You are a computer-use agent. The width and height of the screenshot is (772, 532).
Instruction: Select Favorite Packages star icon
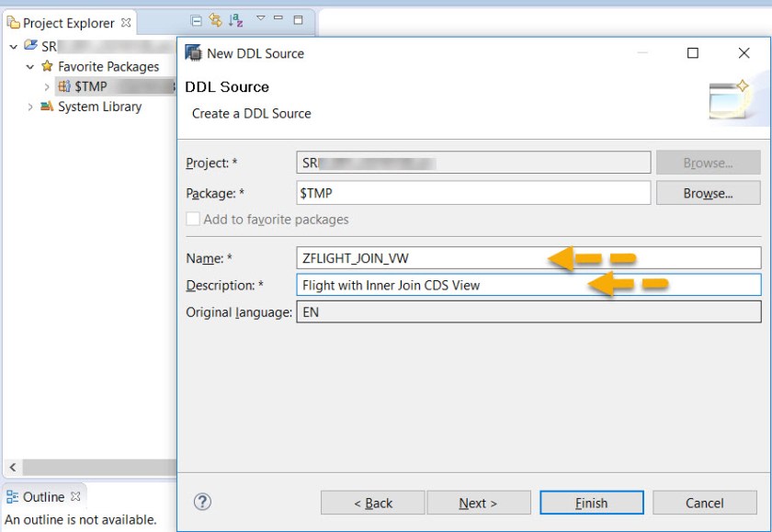pyautogui.click(x=47, y=66)
